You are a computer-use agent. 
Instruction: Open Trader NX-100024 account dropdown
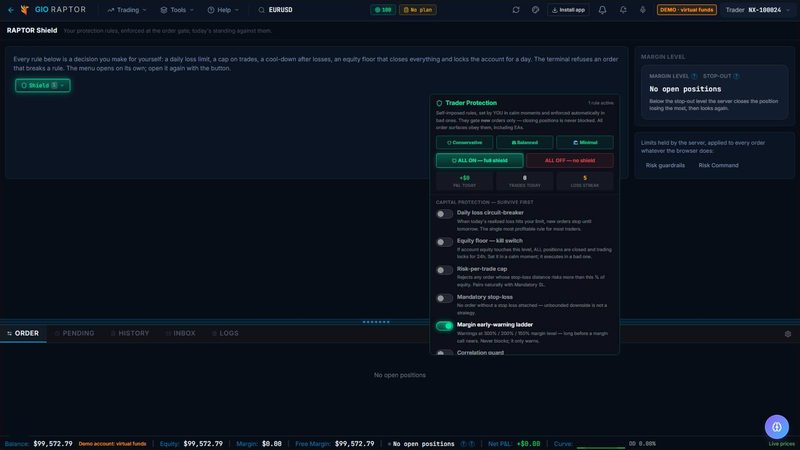[758, 10]
